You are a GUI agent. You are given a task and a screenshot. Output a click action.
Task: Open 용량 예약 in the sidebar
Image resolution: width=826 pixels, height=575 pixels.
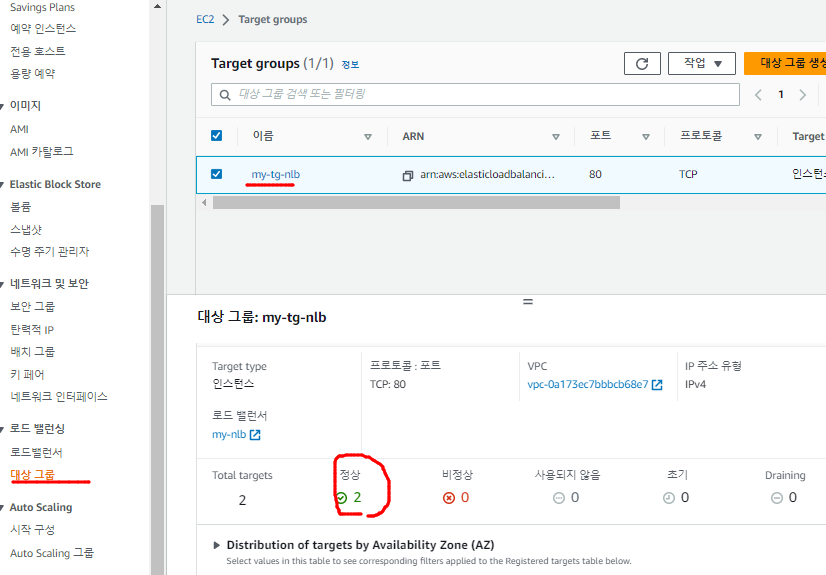click(33, 74)
